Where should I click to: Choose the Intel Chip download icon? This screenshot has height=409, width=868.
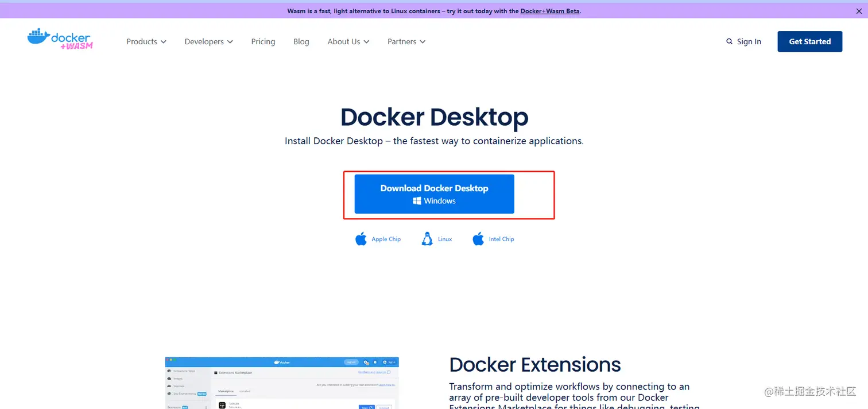coord(478,239)
